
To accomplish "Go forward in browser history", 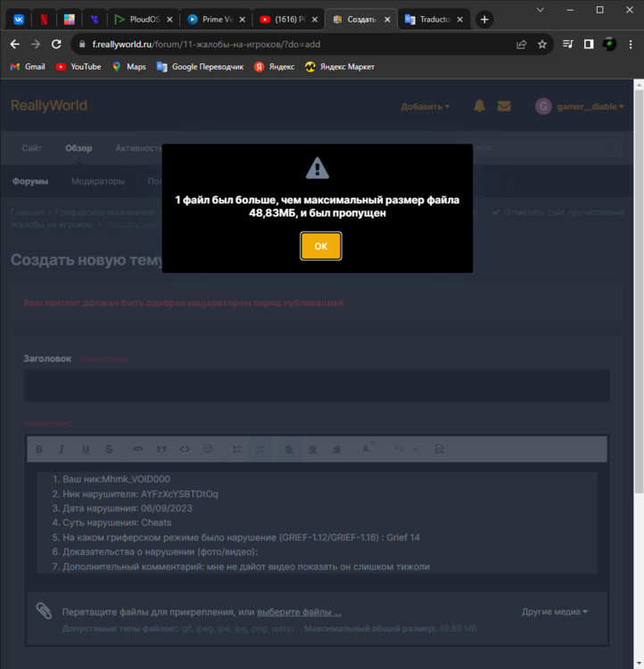I will [36, 45].
